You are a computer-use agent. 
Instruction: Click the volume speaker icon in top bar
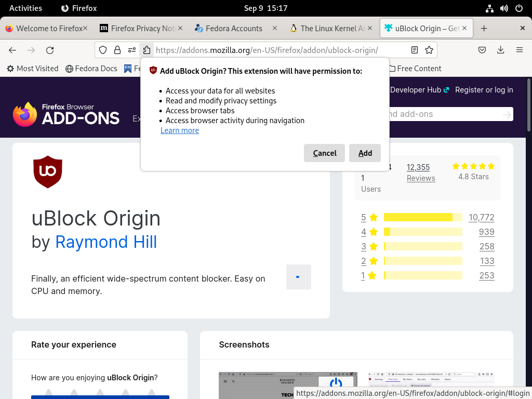pos(504,8)
